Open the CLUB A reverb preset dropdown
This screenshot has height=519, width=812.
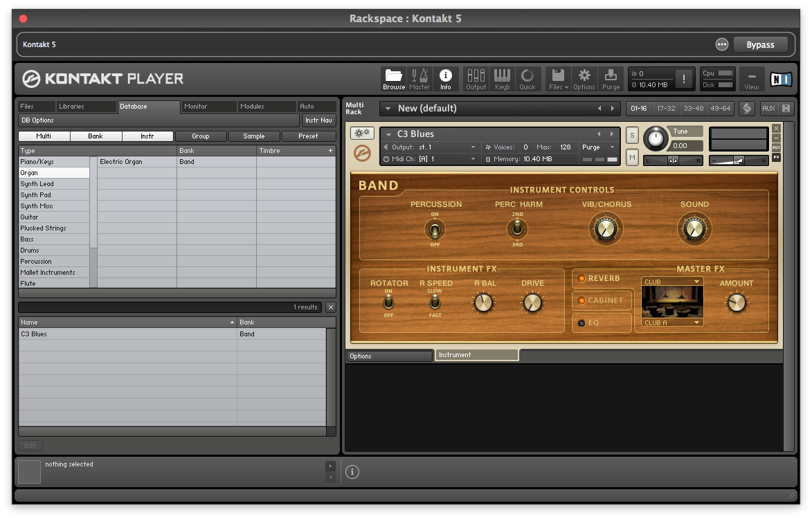(x=672, y=323)
